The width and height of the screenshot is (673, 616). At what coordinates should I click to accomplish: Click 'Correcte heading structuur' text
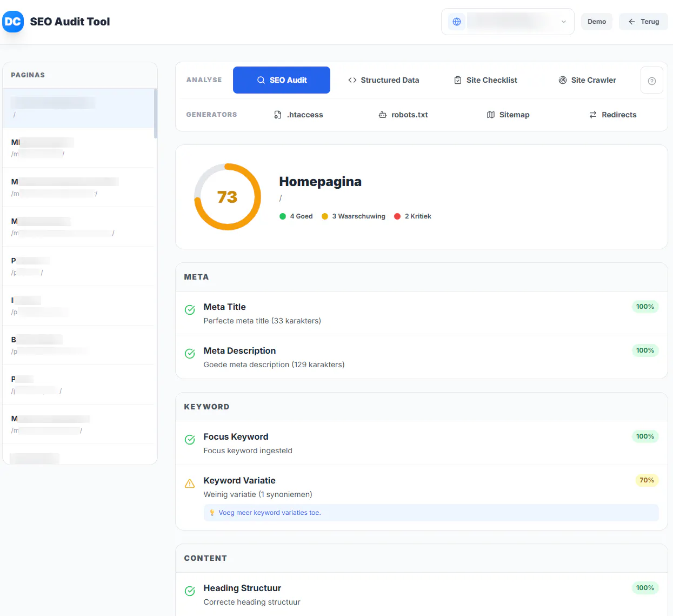[252, 602]
